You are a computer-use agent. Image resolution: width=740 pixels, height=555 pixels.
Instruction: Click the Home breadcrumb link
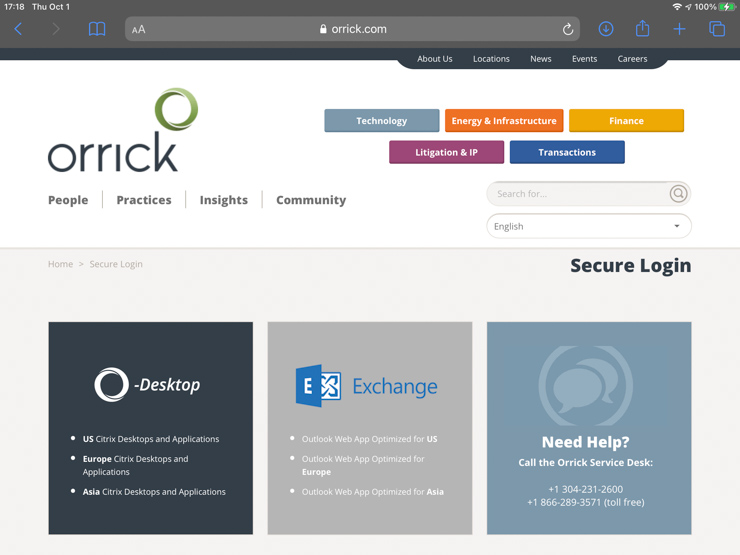60,264
